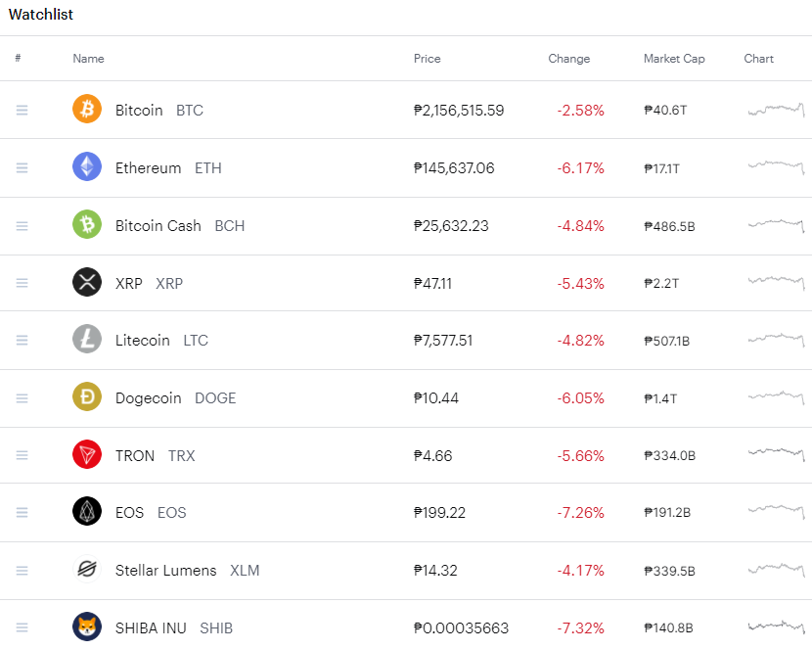This screenshot has width=812, height=650.
Task: Click the reorder handle beside SHIBA INU
Action: (22, 627)
